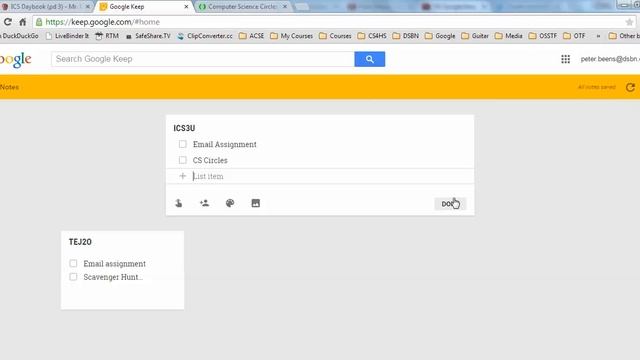Screen dimensions: 640x360
Task: Expand the OTF bookmarks folder
Action: [x=574, y=36]
